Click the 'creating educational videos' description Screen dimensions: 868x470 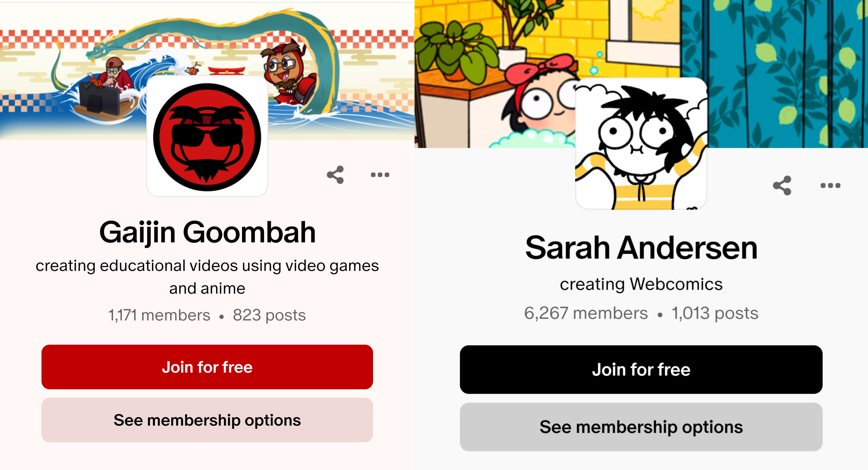tap(207, 277)
